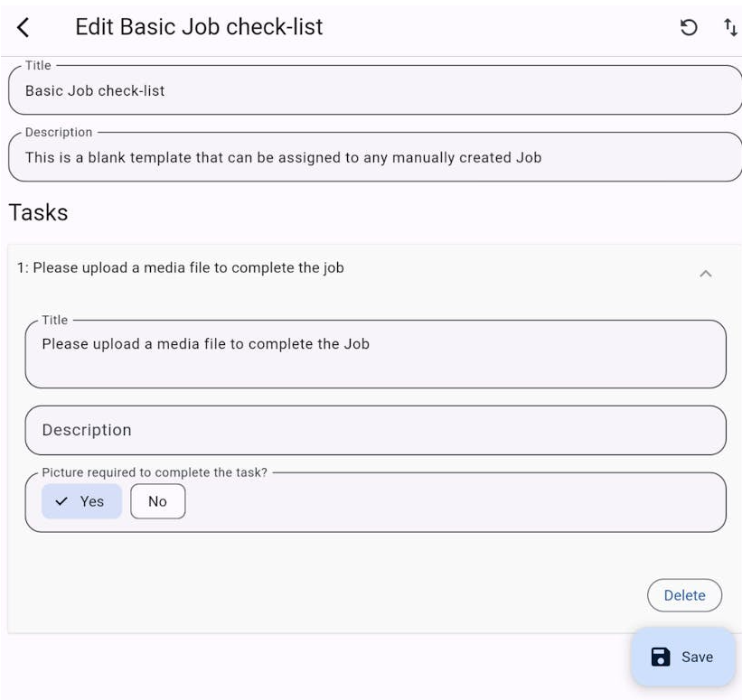This screenshot has width=742, height=700.
Task: Click the checklist Title field with "Basic Job check-list"
Action: (374, 91)
